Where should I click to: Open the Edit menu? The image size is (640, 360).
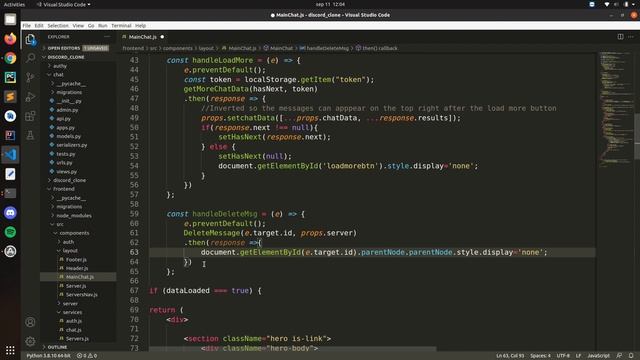[39, 26]
